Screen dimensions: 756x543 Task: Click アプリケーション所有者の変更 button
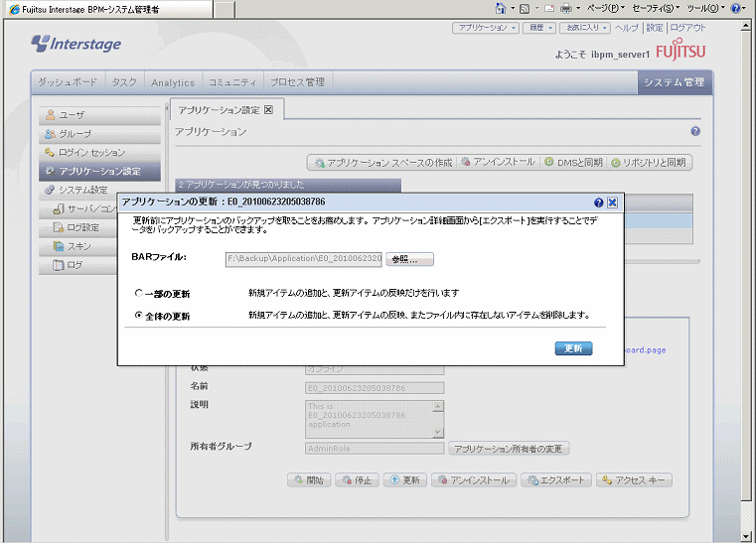tap(509, 449)
